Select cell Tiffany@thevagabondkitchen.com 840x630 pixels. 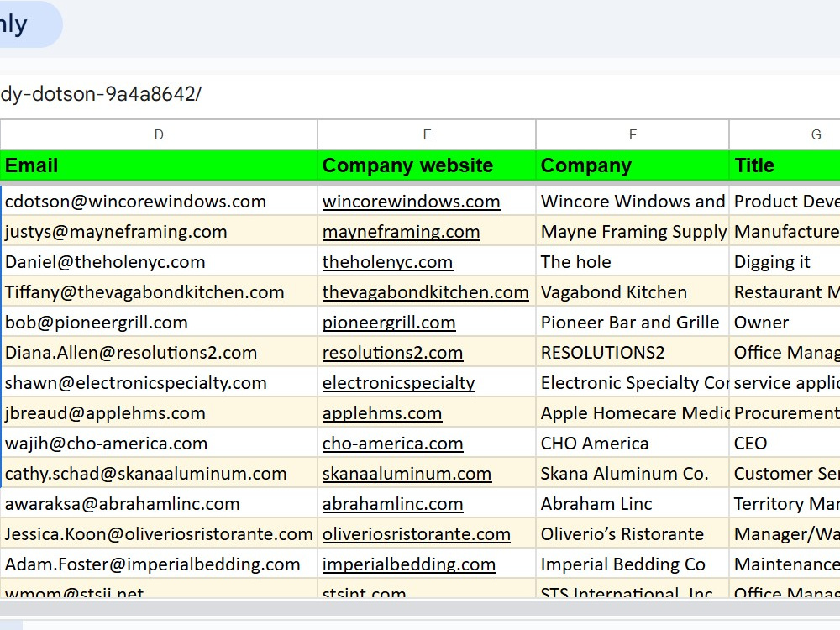click(x=159, y=292)
